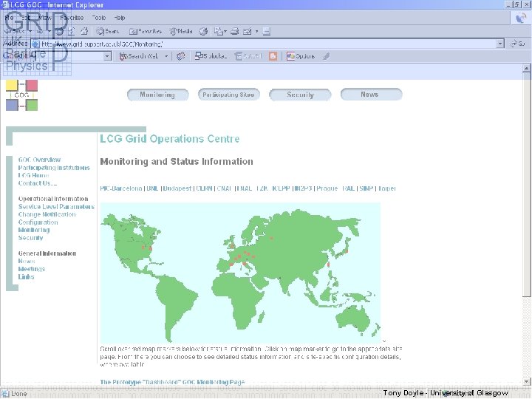The image size is (532, 399).
Task: Open the IN2P3 site link
Action: click(x=303, y=188)
